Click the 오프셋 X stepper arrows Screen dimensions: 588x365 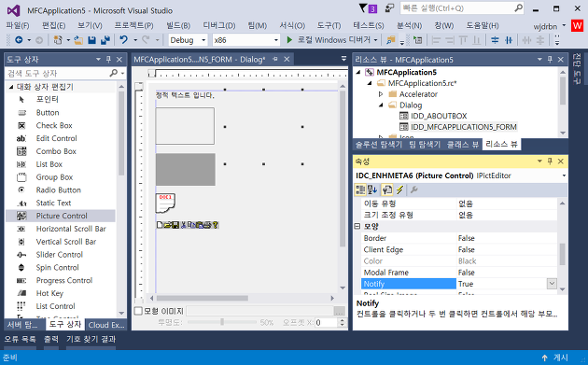point(342,322)
